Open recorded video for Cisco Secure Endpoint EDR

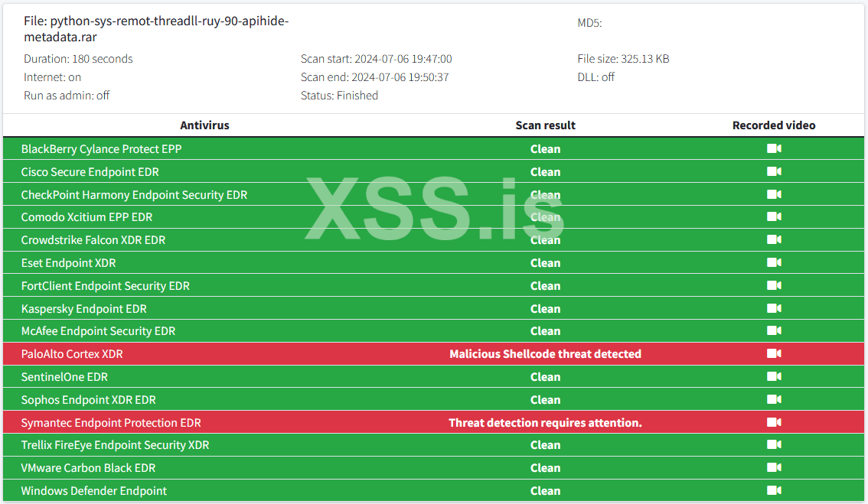point(774,171)
